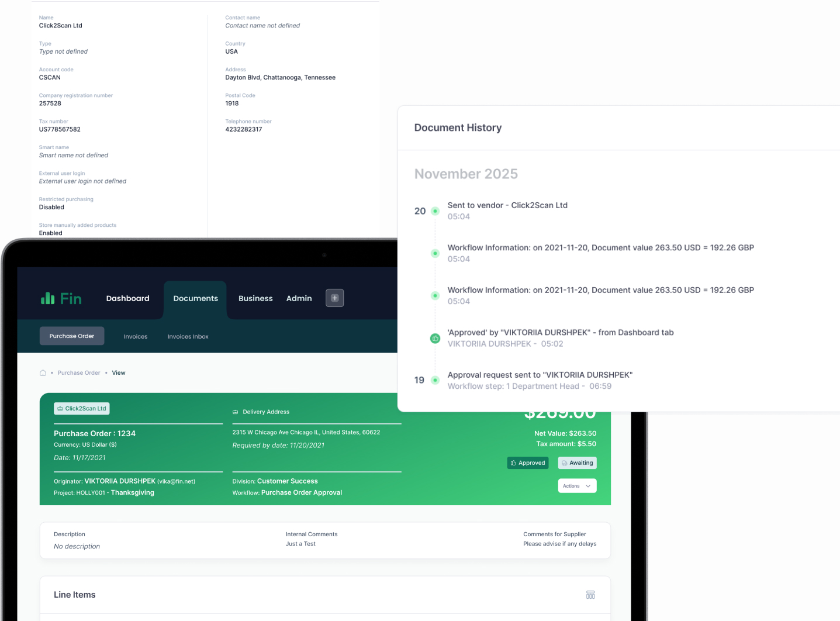The image size is (840, 621).
Task: Click the Purchase Order breadcrumb link
Action: (x=79, y=373)
